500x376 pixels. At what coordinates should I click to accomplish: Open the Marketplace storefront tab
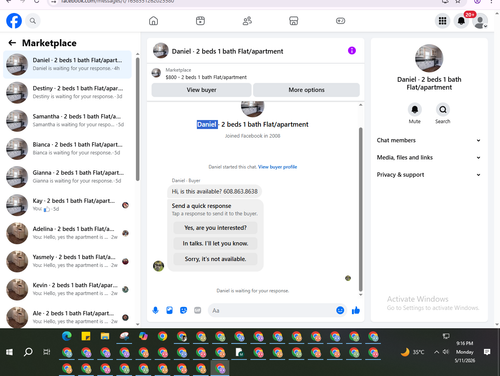pos(294,21)
